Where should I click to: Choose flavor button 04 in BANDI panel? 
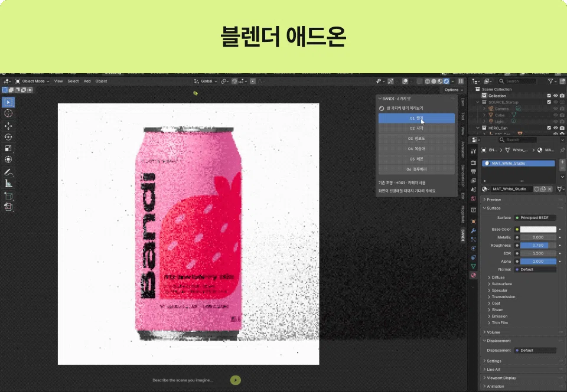point(416,149)
